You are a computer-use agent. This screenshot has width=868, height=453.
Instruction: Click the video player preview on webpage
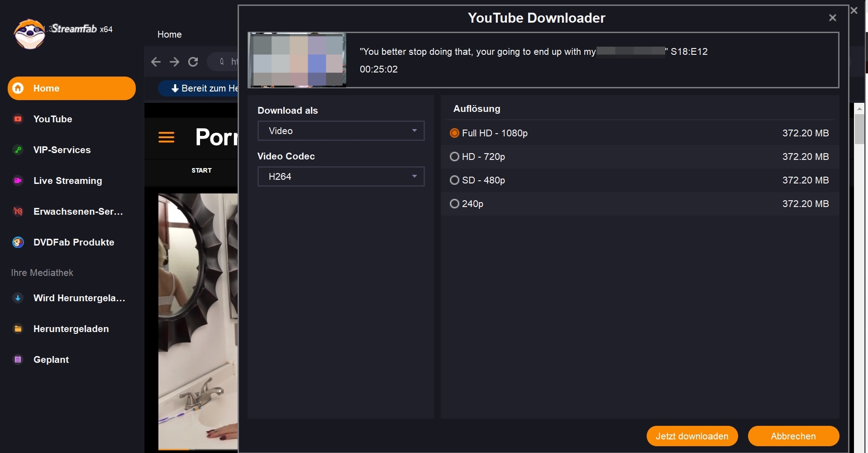point(198,322)
